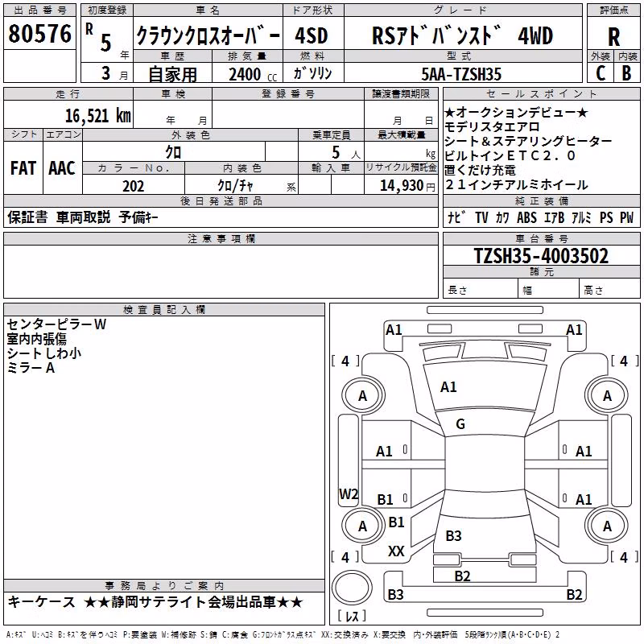Select the lot number 80576
The width and height of the screenshot is (644, 644).
(x=39, y=34)
